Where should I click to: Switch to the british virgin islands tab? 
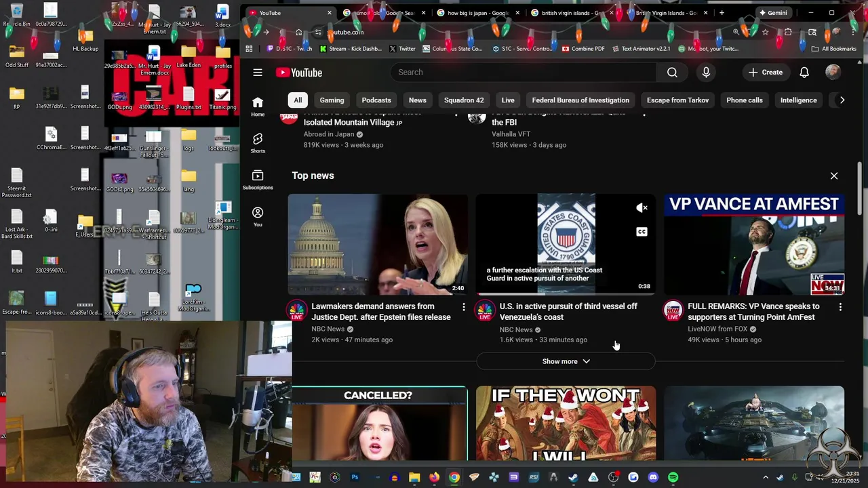[x=572, y=13]
